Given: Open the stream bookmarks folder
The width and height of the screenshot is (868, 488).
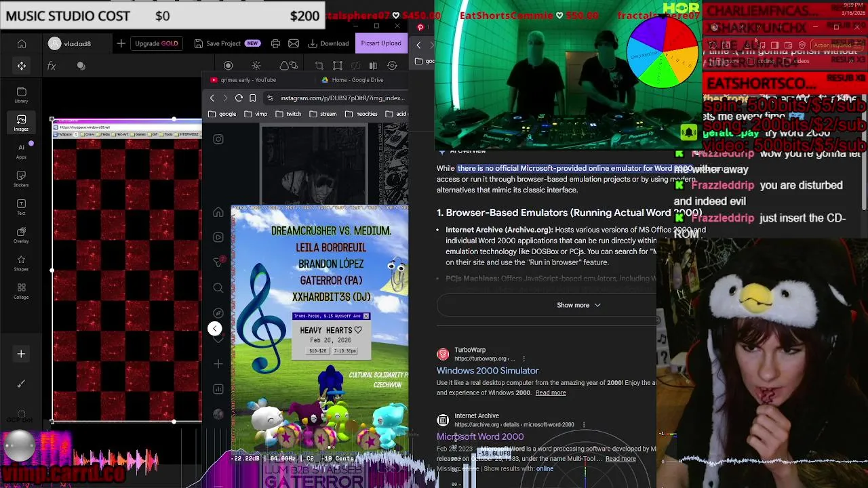Looking at the screenshot, I should (x=323, y=114).
